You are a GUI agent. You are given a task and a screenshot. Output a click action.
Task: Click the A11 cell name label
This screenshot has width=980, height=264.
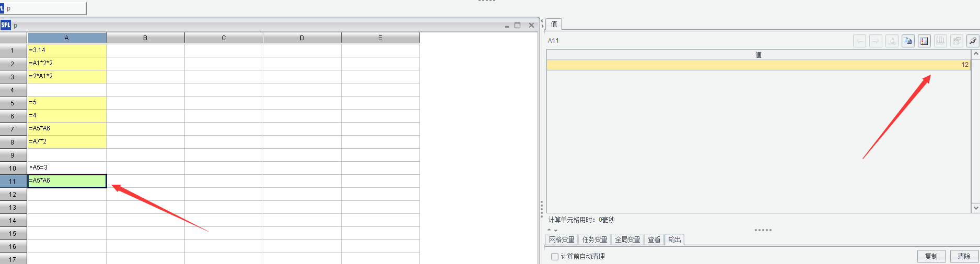click(x=553, y=41)
